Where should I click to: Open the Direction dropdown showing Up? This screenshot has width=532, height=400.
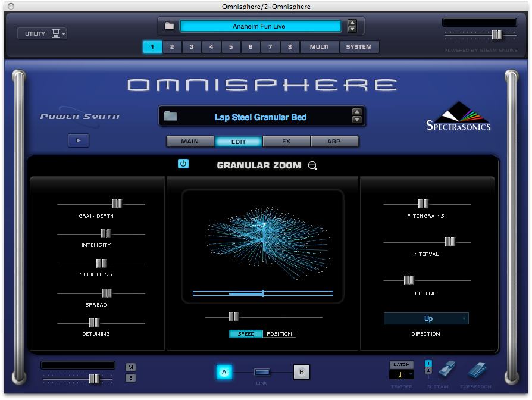[426, 319]
